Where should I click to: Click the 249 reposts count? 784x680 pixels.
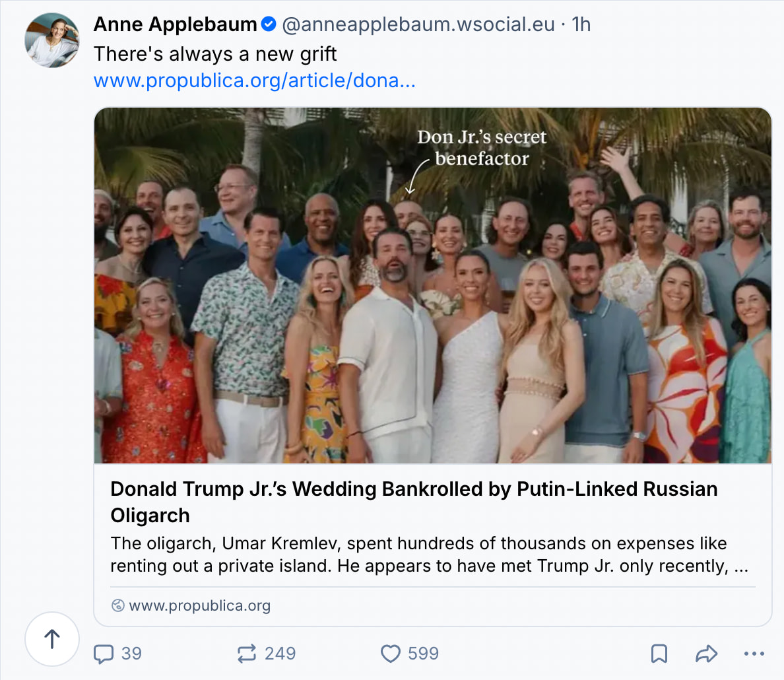pyautogui.click(x=280, y=654)
